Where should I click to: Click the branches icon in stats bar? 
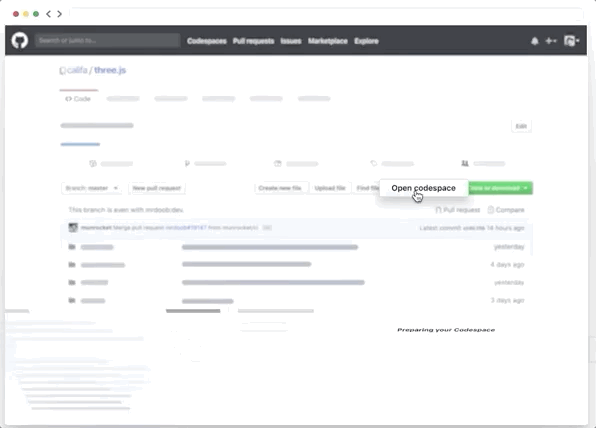point(187,164)
